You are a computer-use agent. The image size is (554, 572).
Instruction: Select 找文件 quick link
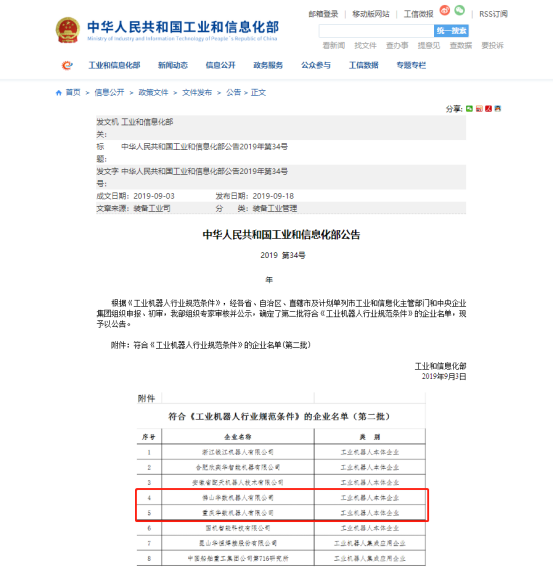[365, 46]
